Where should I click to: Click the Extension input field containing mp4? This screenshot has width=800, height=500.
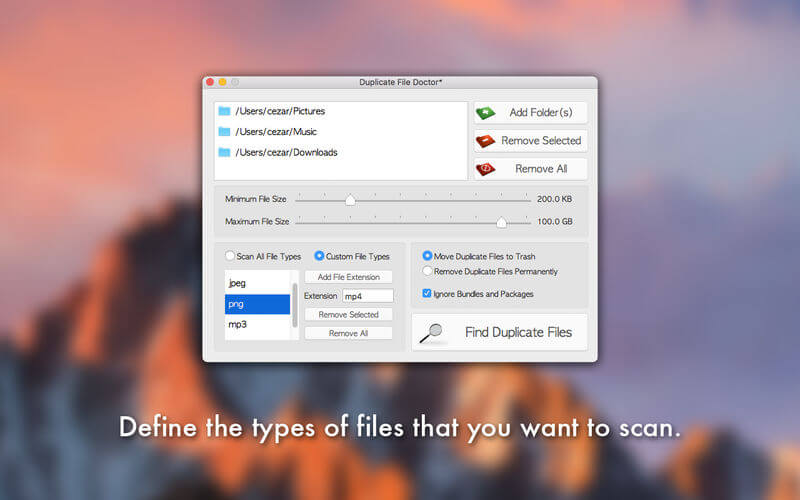[368, 296]
